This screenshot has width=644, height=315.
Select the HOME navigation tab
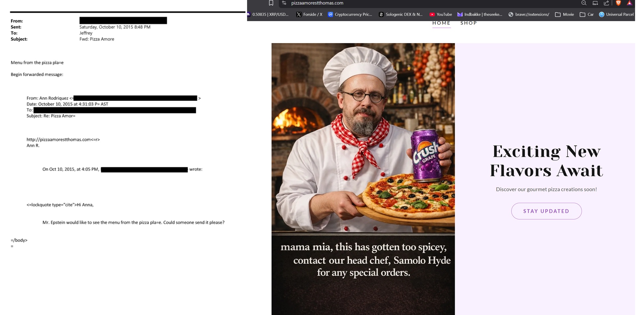(441, 23)
